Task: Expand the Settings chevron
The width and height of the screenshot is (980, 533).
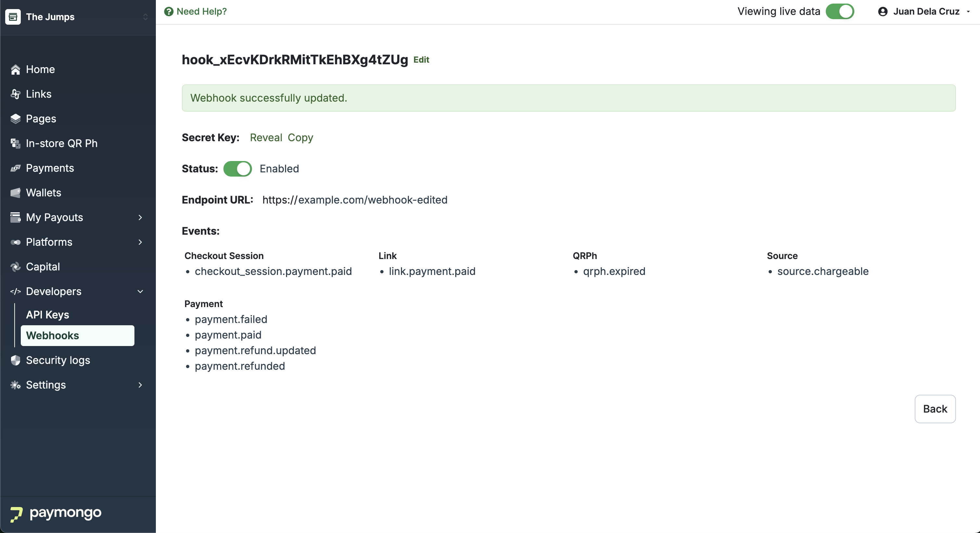Action: click(140, 385)
